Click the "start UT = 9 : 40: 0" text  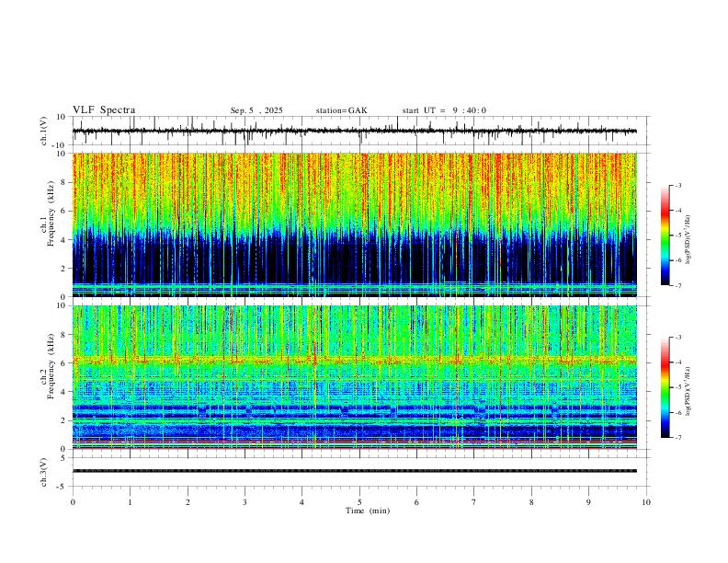point(444,110)
